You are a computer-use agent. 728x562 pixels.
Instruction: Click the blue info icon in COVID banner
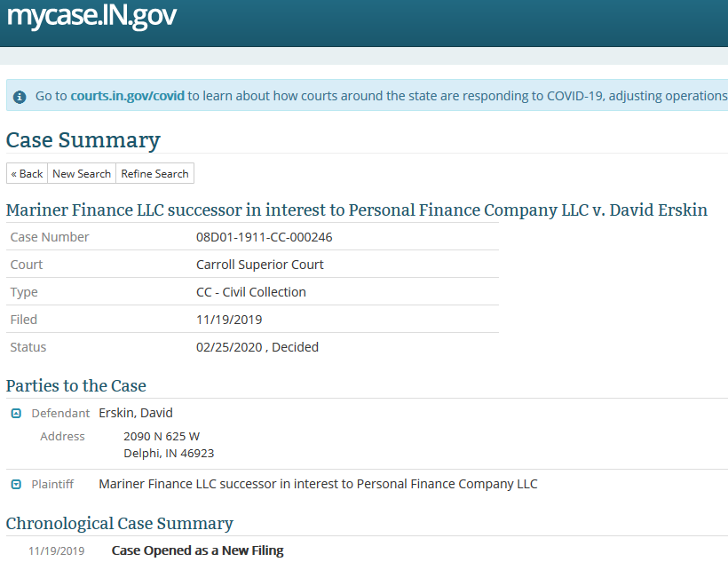tap(20, 97)
